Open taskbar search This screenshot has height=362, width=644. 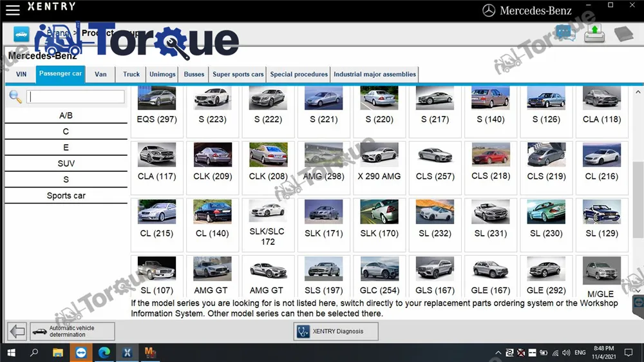click(34, 352)
